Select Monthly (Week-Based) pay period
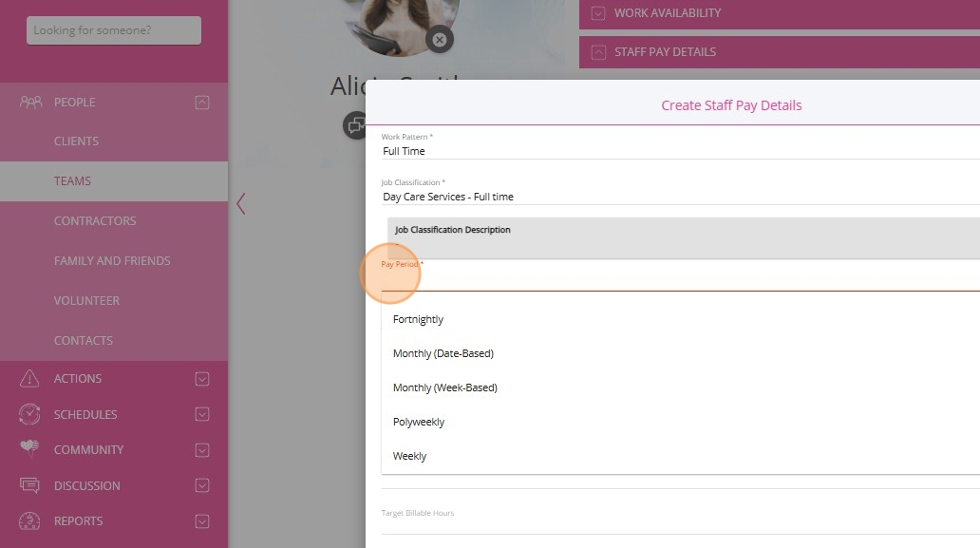Viewport: 980px width, 548px height. 680,388
